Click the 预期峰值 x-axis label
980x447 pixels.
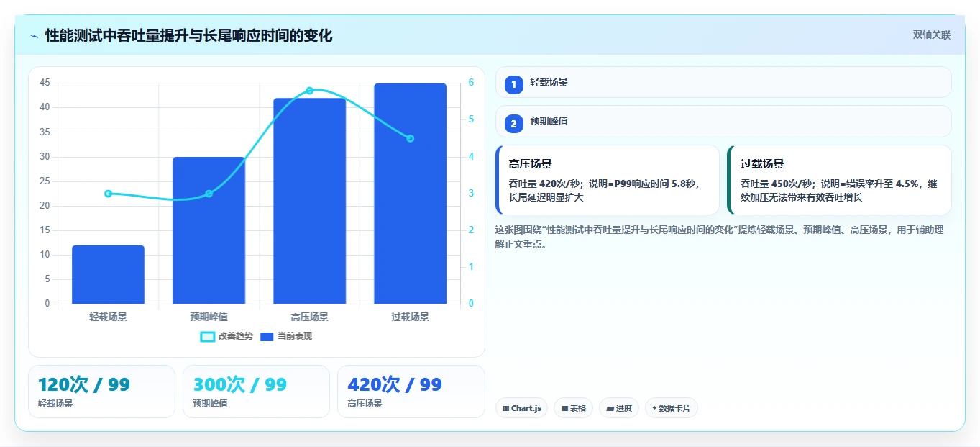pyautogui.click(x=209, y=317)
